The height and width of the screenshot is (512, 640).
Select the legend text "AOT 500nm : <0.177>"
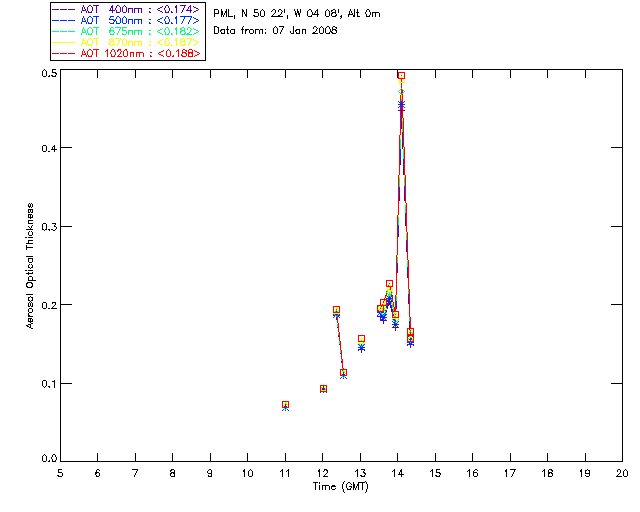tap(140, 20)
